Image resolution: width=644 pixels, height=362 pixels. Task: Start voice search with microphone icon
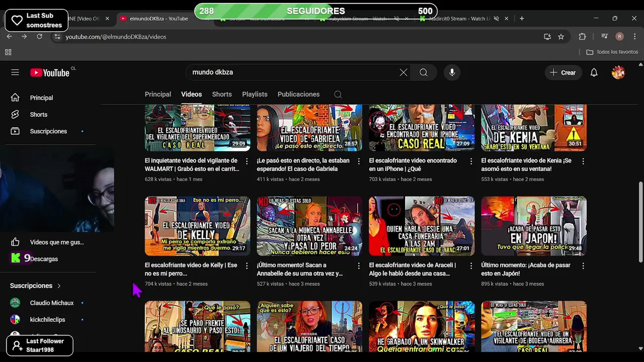452,72
